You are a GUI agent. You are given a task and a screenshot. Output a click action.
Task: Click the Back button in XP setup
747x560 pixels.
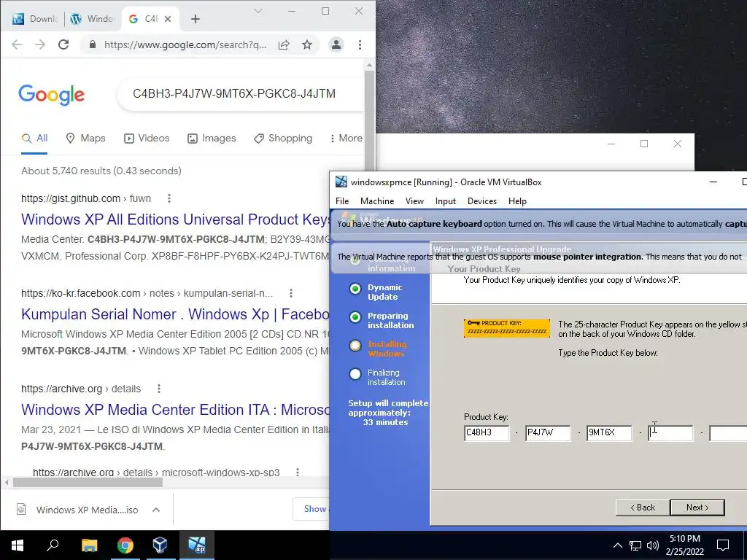click(642, 507)
